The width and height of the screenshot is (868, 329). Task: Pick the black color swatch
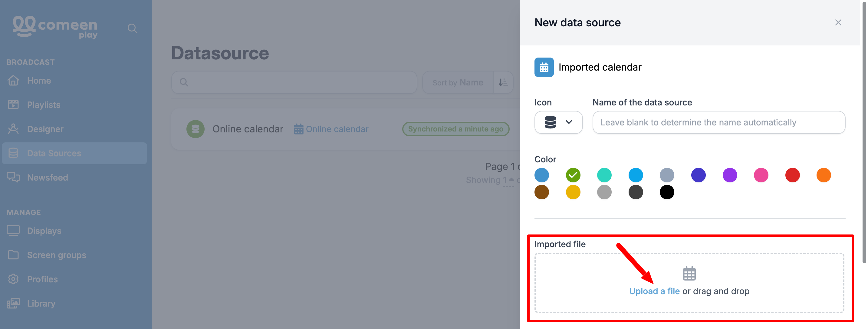666,192
